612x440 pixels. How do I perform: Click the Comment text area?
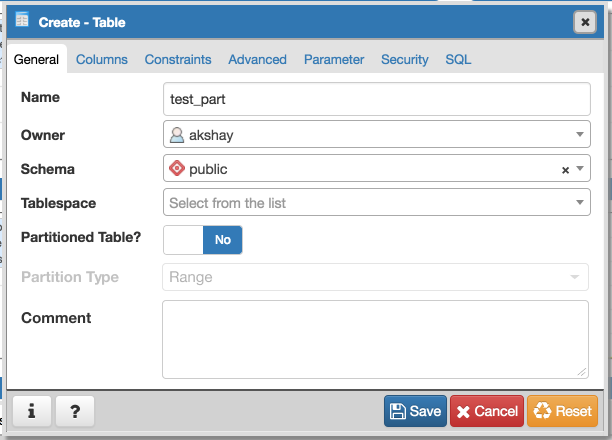tap(376, 340)
